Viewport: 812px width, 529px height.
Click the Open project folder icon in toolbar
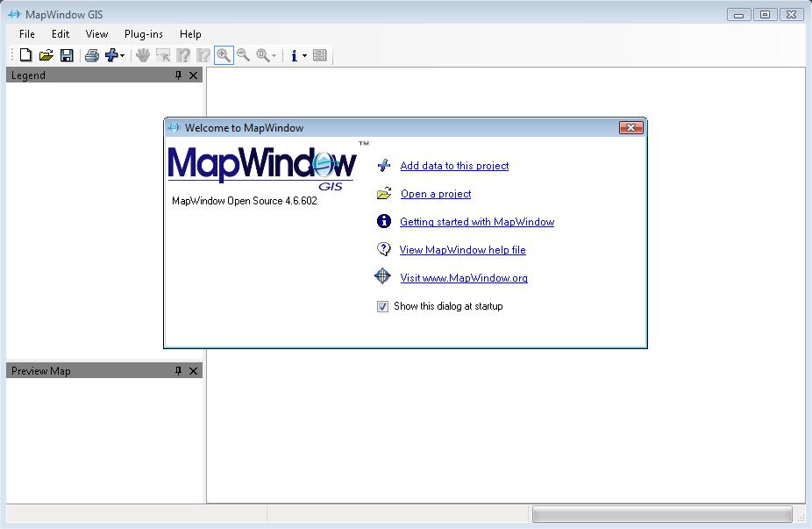click(x=46, y=55)
